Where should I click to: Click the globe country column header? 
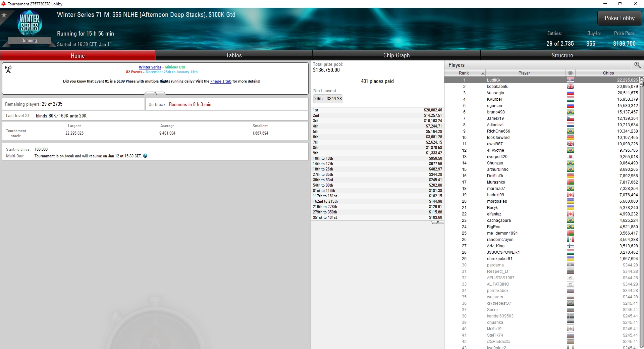[x=570, y=73]
